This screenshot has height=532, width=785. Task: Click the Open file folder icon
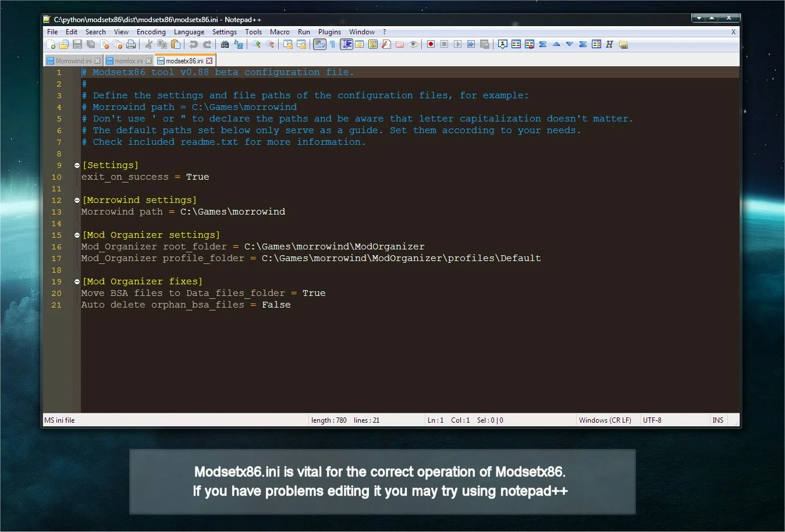point(64,44)
